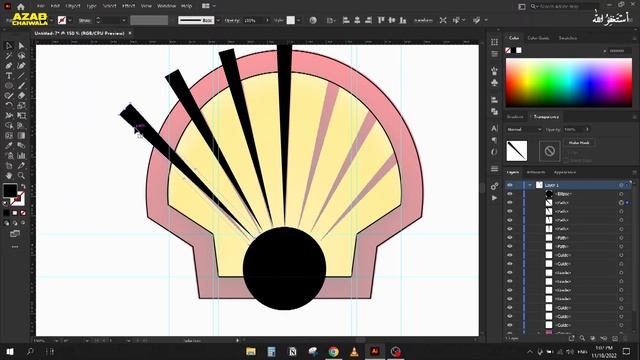Click target circle of Layer 1

621,185
